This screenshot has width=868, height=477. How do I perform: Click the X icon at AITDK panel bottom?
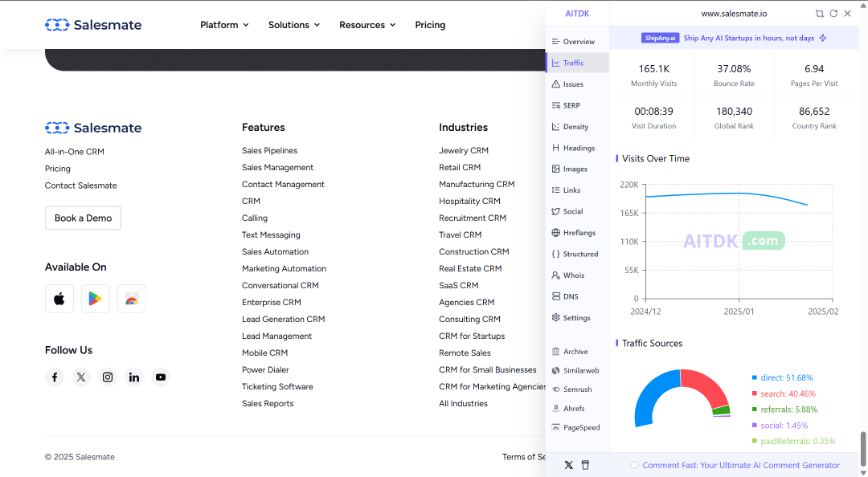pos(568,466)
